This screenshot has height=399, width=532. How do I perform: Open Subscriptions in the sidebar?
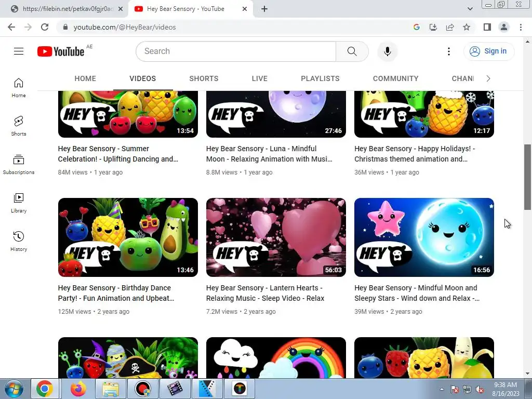pyautogui.click(x=19, y=165)
